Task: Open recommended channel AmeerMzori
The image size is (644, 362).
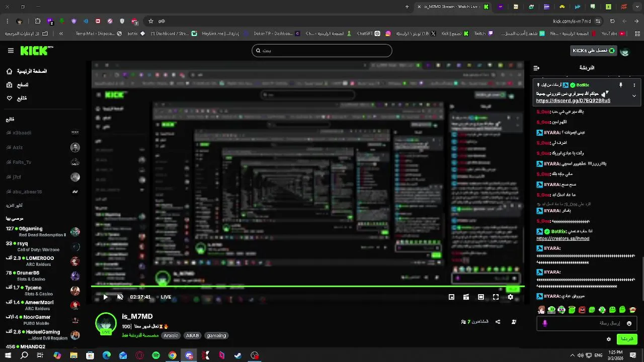Action: [43, 305]
